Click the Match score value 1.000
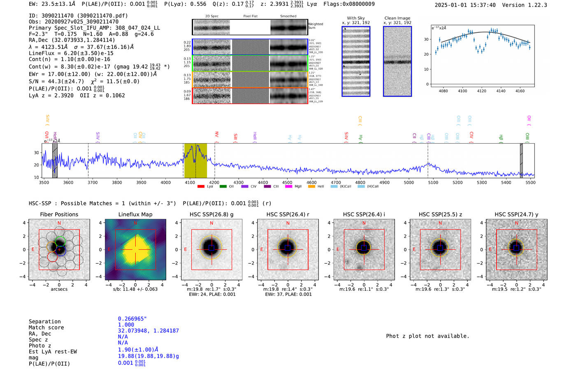Viewport: 576px width, 392px height. pos(126,325)
